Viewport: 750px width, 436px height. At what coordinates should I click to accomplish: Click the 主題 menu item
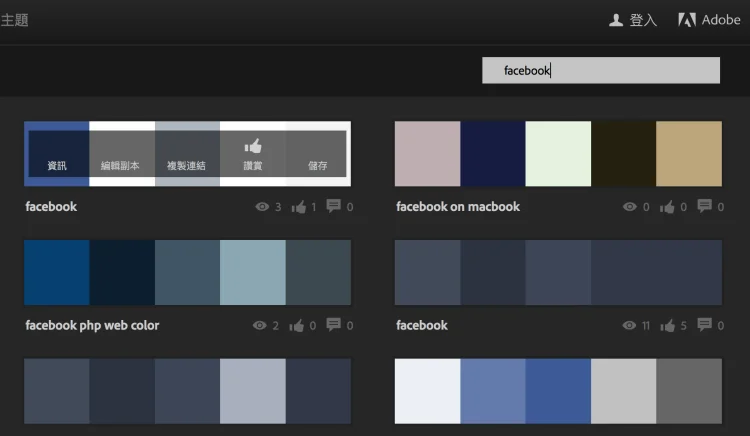(14, 20)
